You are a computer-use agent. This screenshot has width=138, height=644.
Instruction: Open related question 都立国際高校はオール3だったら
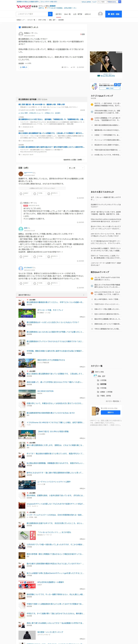click(x=53, y=322)
